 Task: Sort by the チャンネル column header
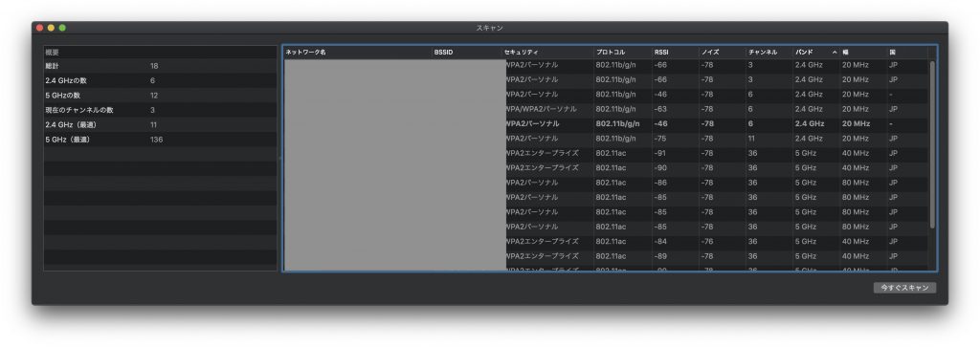769,53
